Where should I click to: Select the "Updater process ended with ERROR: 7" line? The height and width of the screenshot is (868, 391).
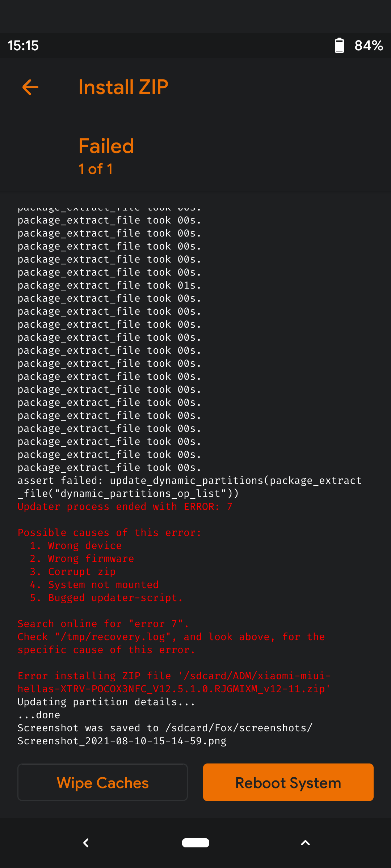pyautogui.click(x=125, y=507)
